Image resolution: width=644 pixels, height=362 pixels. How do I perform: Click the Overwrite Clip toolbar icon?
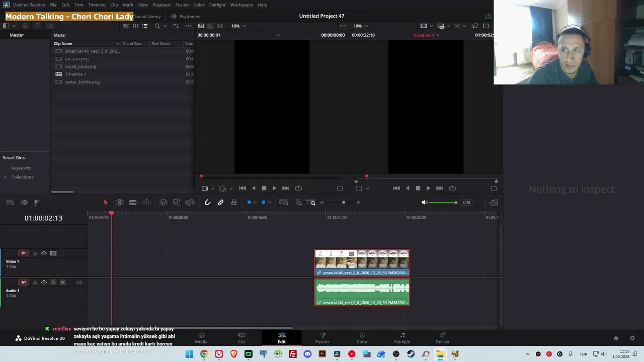tap(177, 203)
